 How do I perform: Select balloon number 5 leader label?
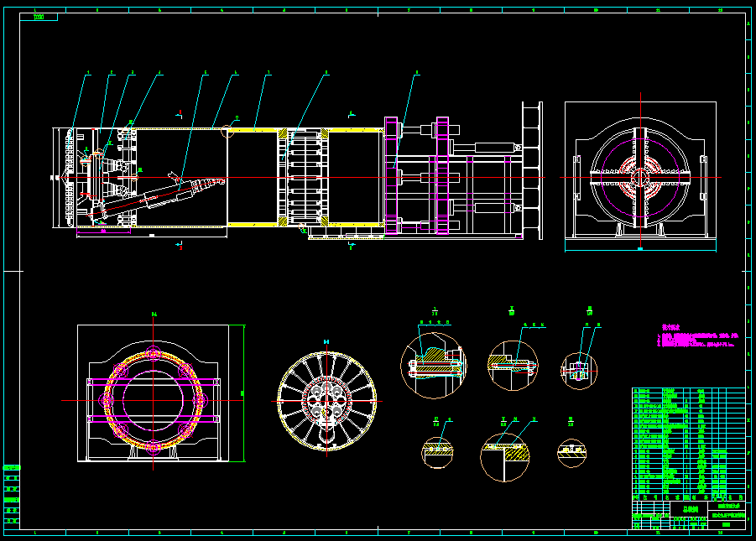206,73
